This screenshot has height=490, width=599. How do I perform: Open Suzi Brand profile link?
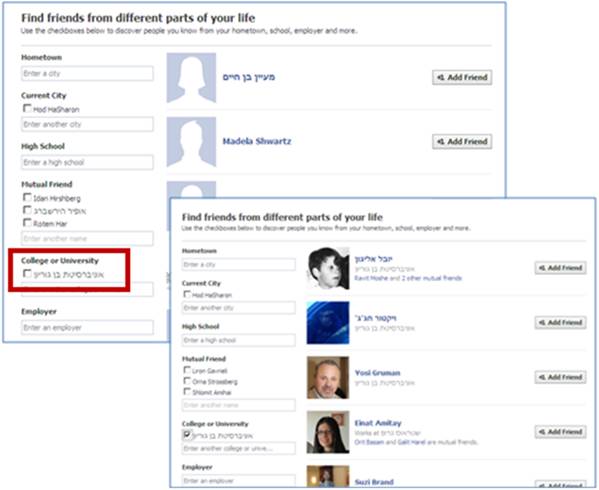[374, 482]
